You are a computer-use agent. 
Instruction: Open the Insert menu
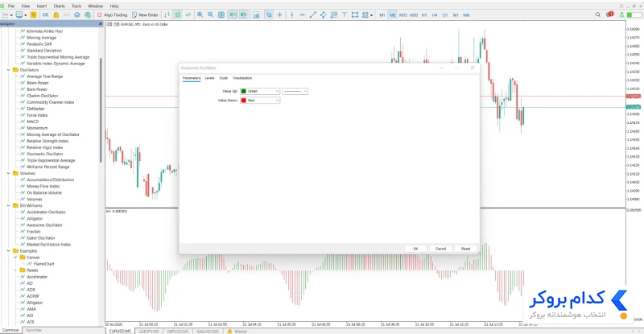42,6
